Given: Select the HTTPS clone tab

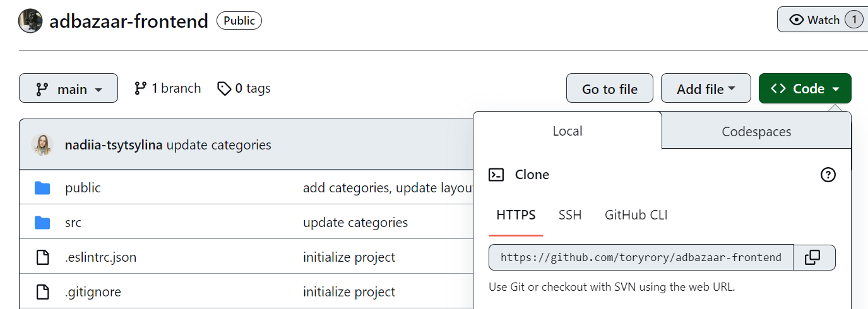Looking at the screenshot, I should point(516,215).
